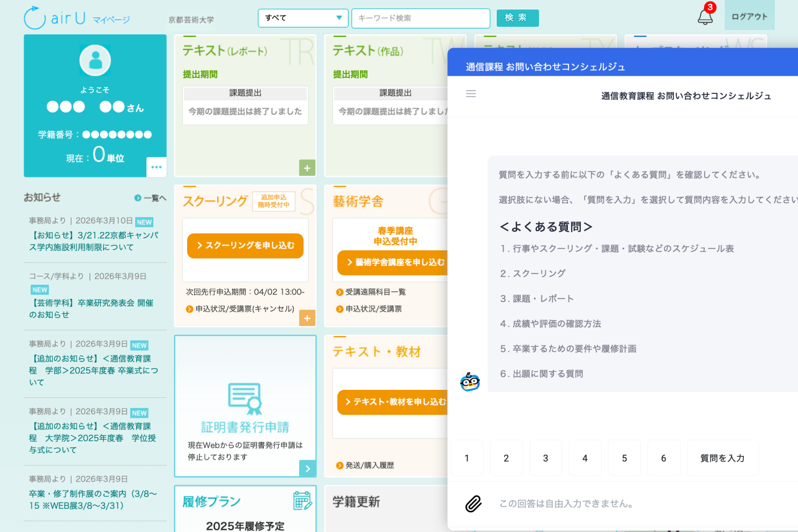This screenshot has height=532, width=798.
Task: Select chat answer option 1
Action: tap(467, 458)
